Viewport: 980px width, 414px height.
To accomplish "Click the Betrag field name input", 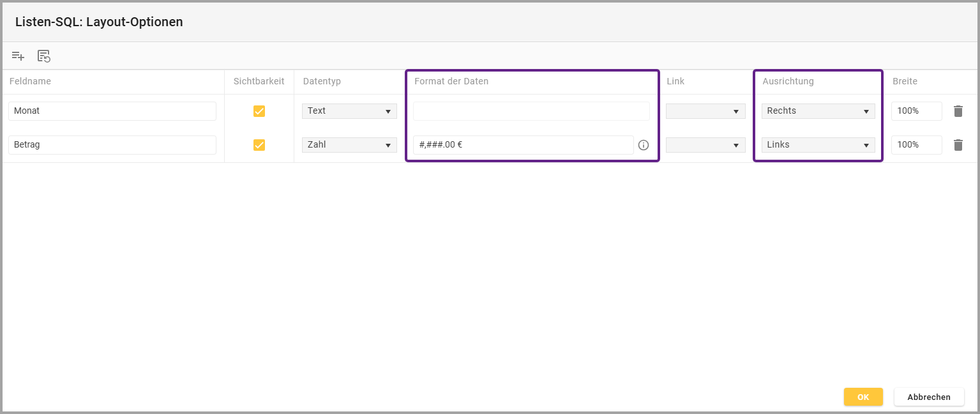I will pyautogui.click(x=112, y=145).
